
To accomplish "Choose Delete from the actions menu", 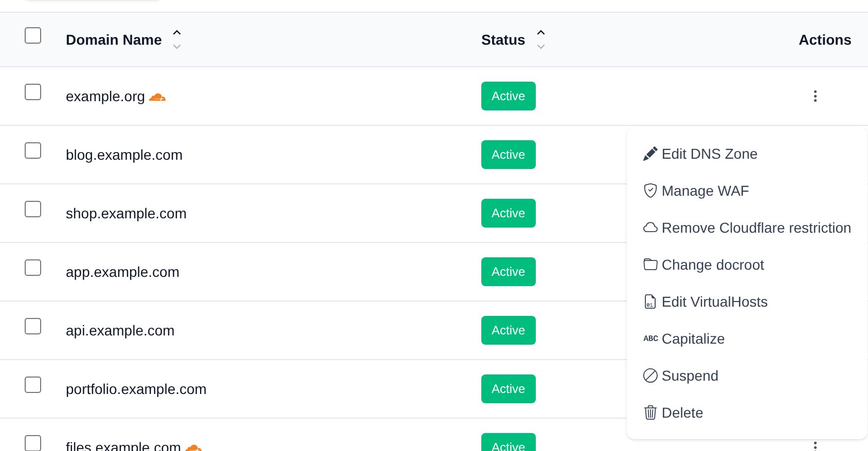I will point(747,412).
